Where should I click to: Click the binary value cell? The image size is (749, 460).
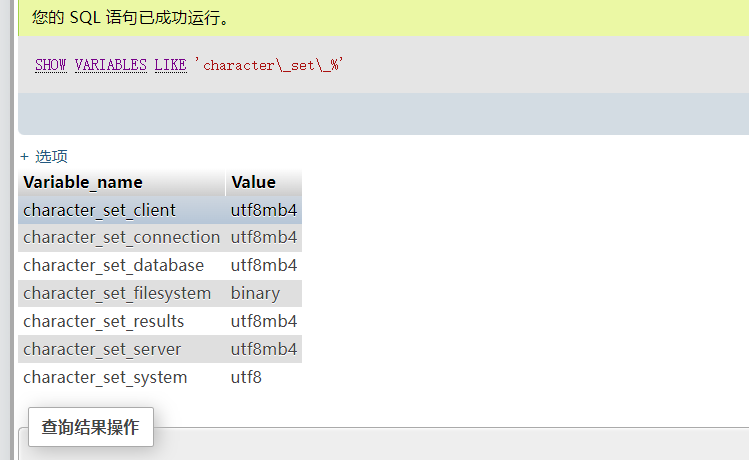(256, 293)
